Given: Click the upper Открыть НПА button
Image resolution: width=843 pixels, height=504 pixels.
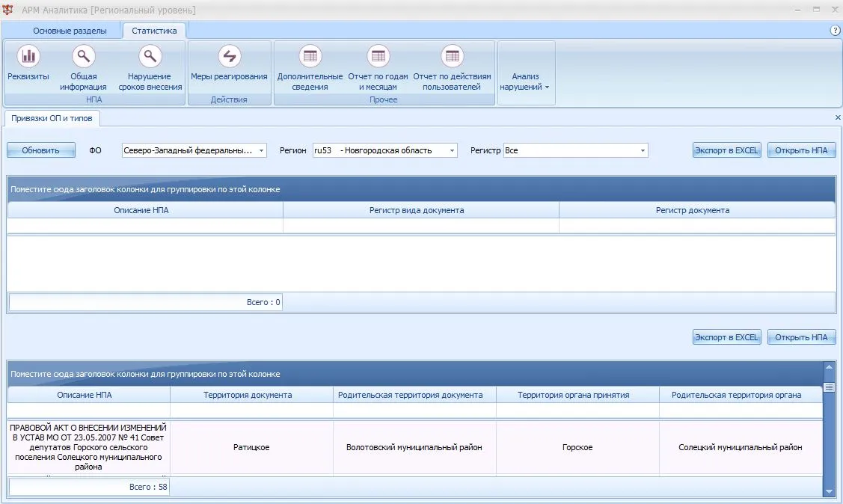Looking at the screenshot, I should [x=802, y=150].
